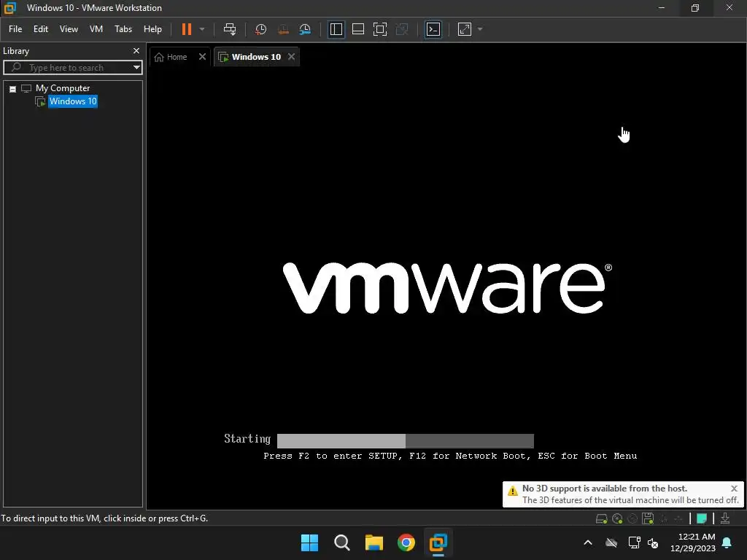Click the stretch guest display icon
This screenshot has height=560, width=747.
point(465,29)
